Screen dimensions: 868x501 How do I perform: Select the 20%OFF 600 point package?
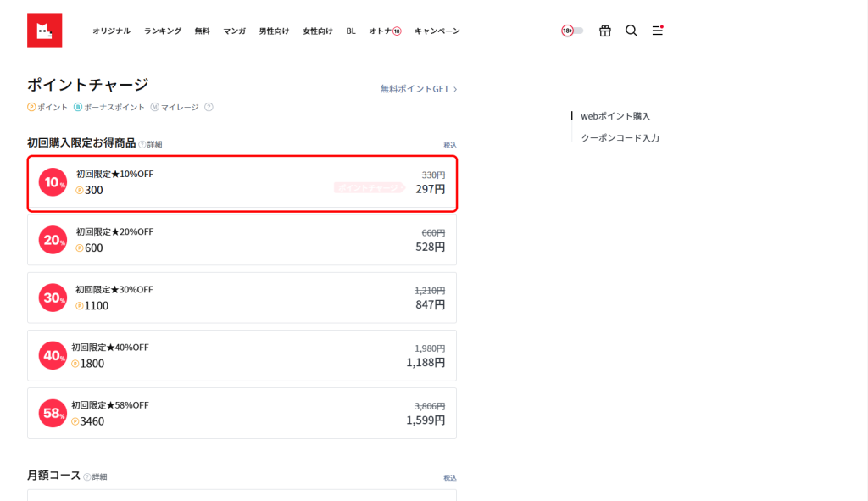pyautogui.click(x=242, y=240)
